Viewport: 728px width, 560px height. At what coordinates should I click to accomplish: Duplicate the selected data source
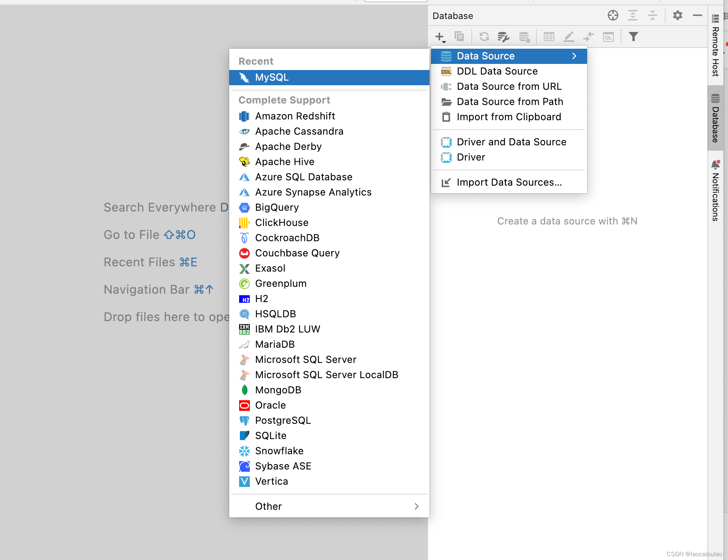(460, 37)
